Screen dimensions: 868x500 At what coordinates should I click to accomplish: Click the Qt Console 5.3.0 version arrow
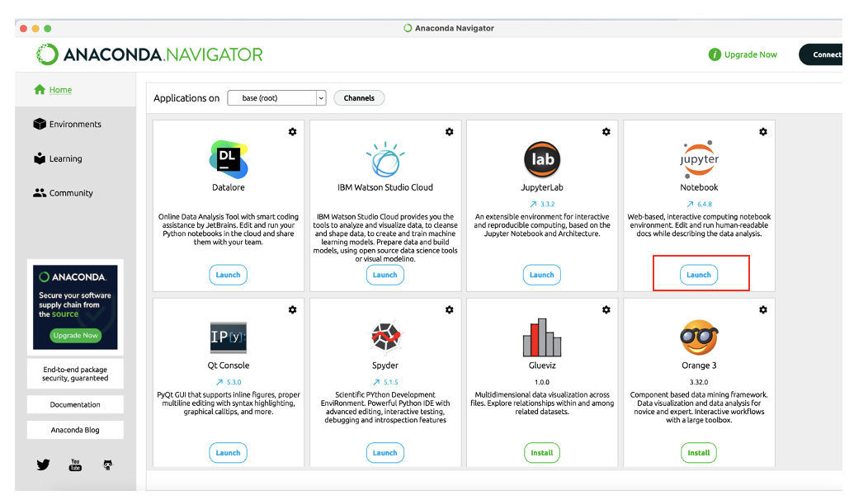click(x=219, y=382)
